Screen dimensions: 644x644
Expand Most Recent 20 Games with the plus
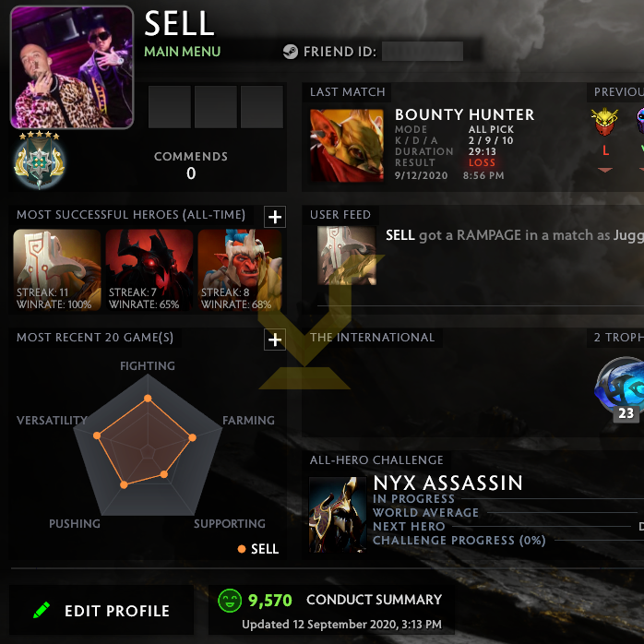275,340
